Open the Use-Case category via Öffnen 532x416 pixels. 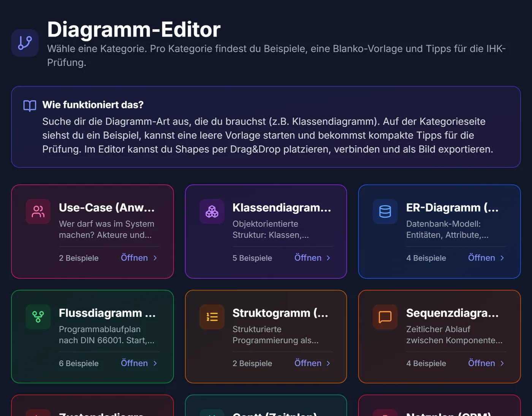pos(139,258)
